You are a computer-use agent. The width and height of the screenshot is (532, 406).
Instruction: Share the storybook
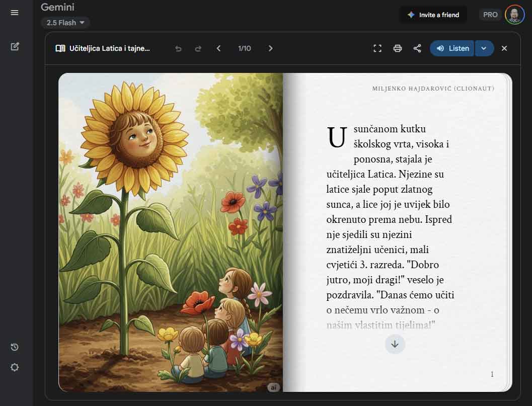click(x=417, y=48)
